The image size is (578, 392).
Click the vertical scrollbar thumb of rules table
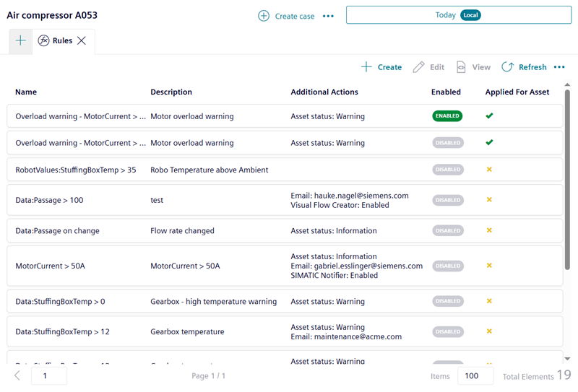coord(567,180)
